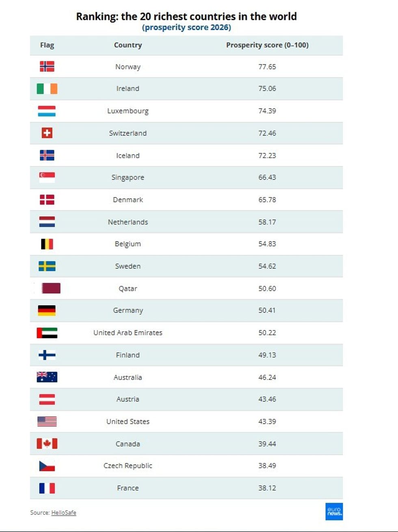Click the United States flag icon
This screenshot has height=532, width=398.
click(x=47, y=421)
